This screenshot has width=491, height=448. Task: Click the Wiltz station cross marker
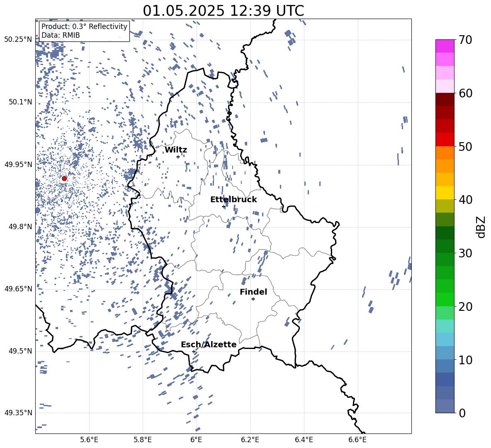coord(178,157)
